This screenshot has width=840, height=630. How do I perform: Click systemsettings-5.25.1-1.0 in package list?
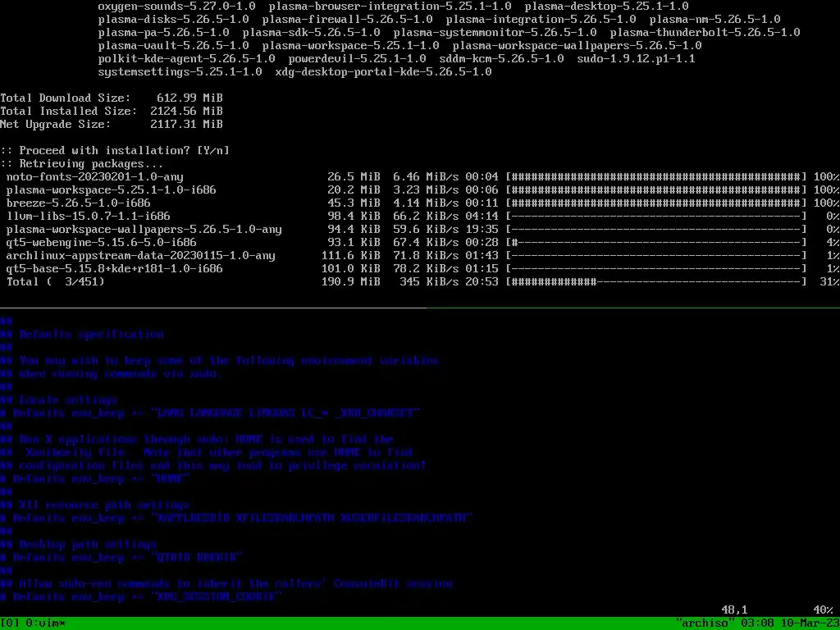pos(180,72)
